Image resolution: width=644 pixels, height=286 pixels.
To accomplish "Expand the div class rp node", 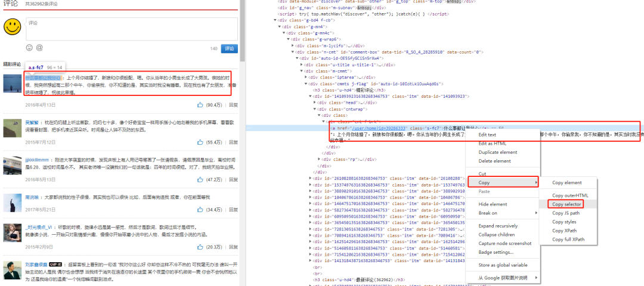I will point(319,159).
